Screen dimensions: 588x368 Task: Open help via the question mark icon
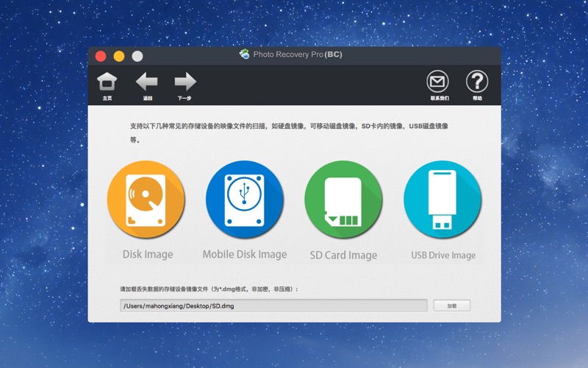click(477, 82)
